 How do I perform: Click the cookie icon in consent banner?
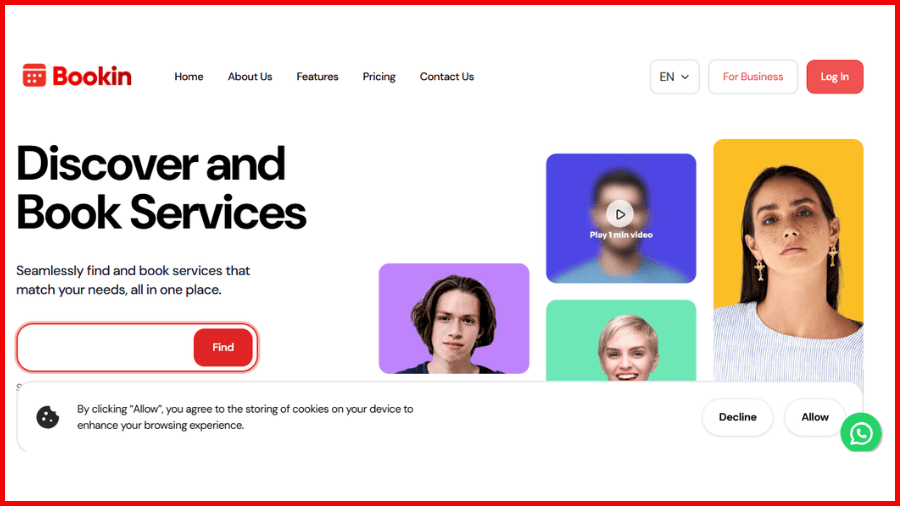coord(48,417)
